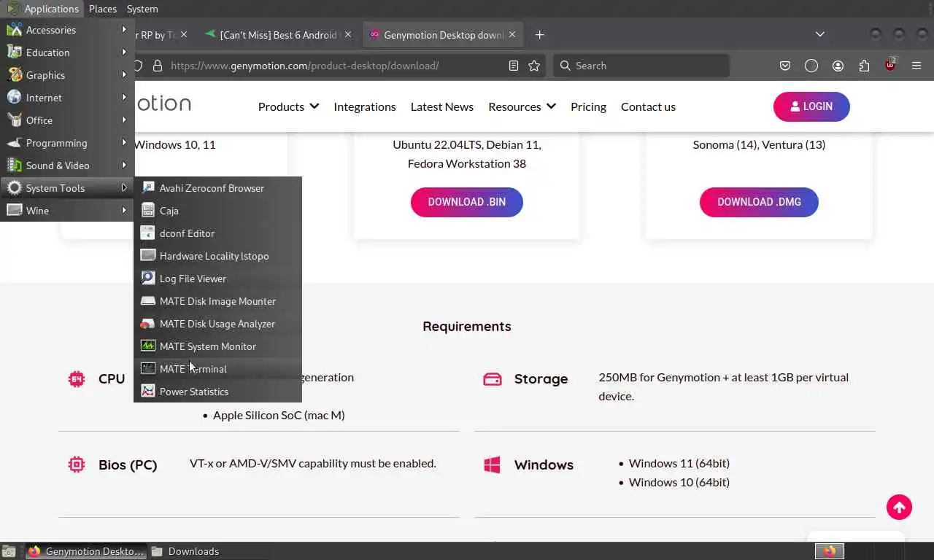Click the Bios (PC) chip icon

pos(77,464)
